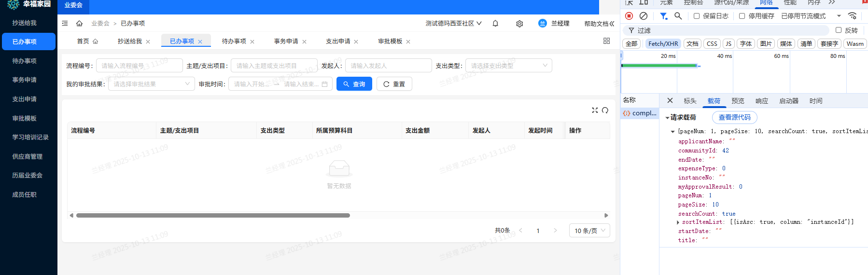Collapse the sidebar menu with the fold icon
868x275 pixels.
click(x=65, y=24)
